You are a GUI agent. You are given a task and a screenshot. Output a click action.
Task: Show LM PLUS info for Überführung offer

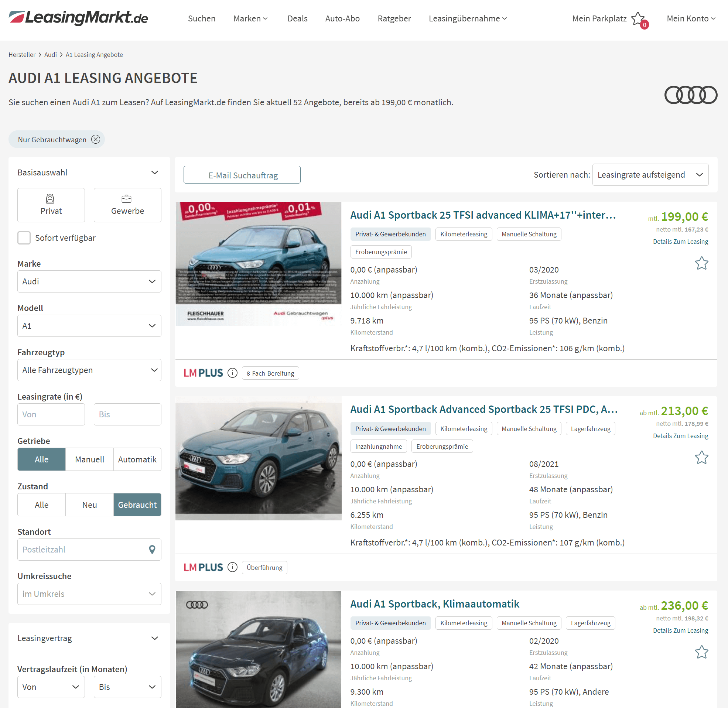232,567
